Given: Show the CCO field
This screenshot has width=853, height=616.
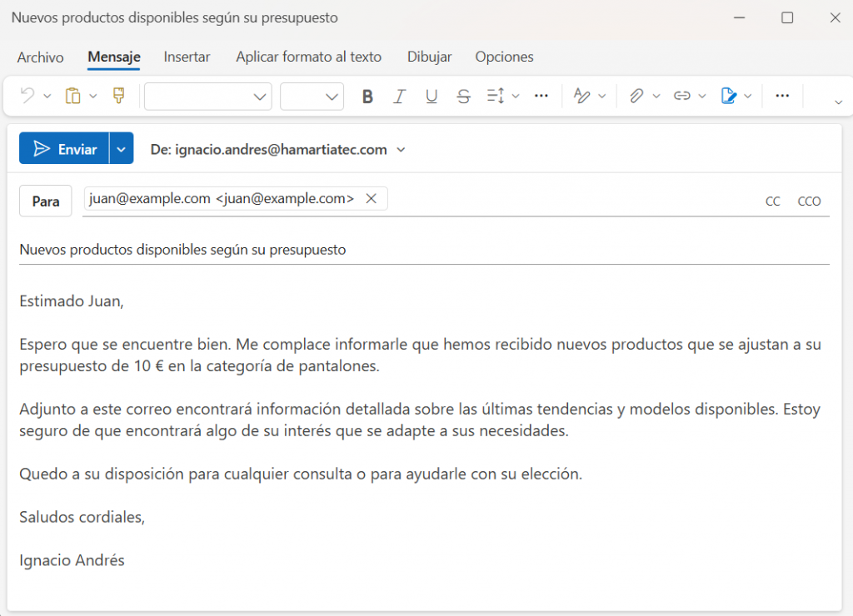Looking at the screenshot, I should click(x=809, y=201).
